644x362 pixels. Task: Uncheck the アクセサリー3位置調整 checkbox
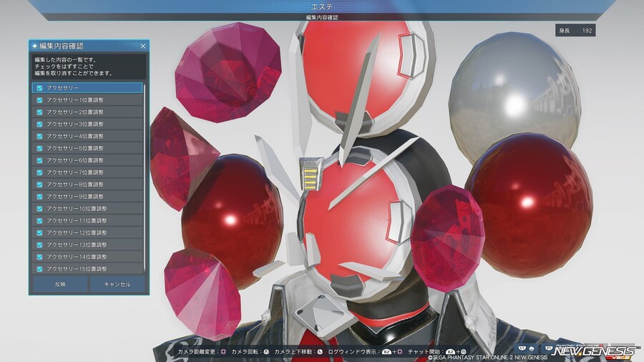[39, 124]
